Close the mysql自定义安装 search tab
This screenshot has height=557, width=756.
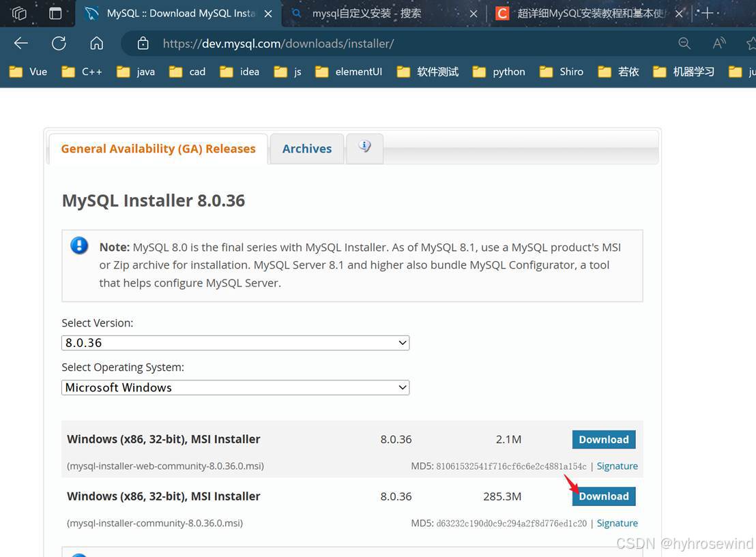[x=474, y=14]
